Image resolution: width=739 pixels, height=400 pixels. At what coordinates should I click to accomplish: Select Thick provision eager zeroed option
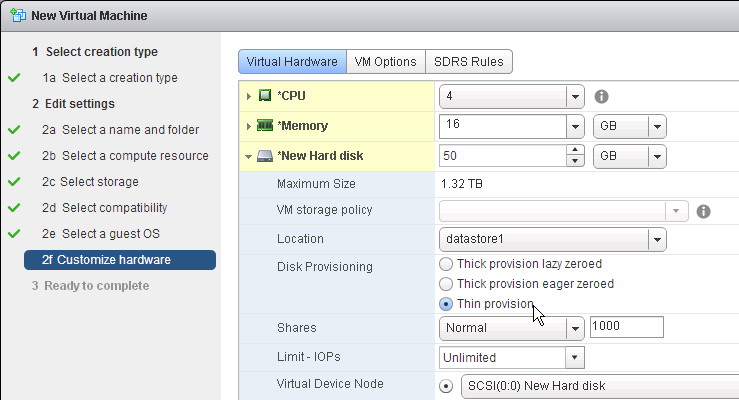446,284
